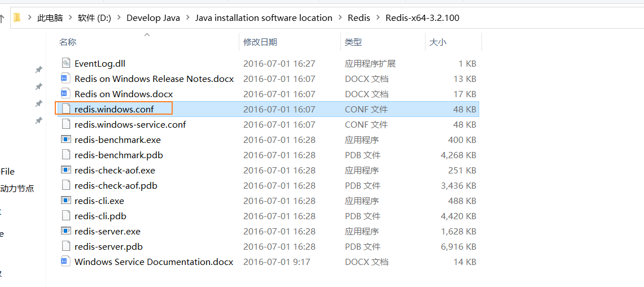Navigate to 软件 (D:) breadcrumb
The width and height of the screenshot is (644, 287).
[x=94, y=18]
